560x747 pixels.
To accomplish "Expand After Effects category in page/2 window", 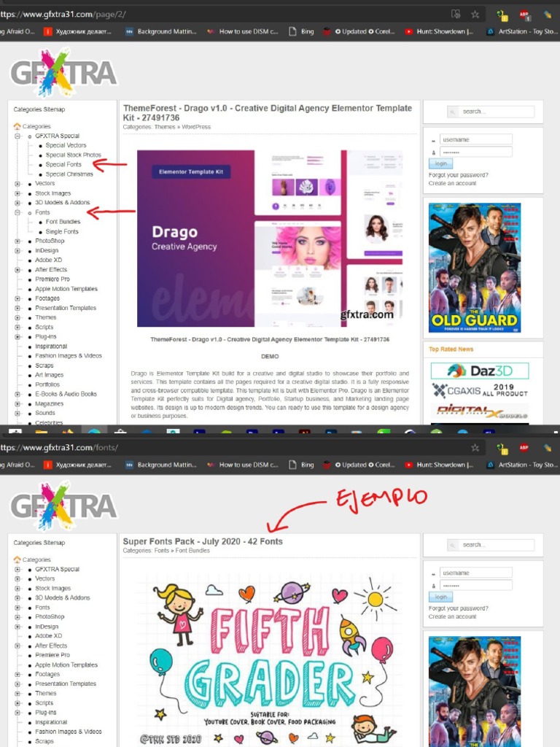I will click(x=17, y=270).
